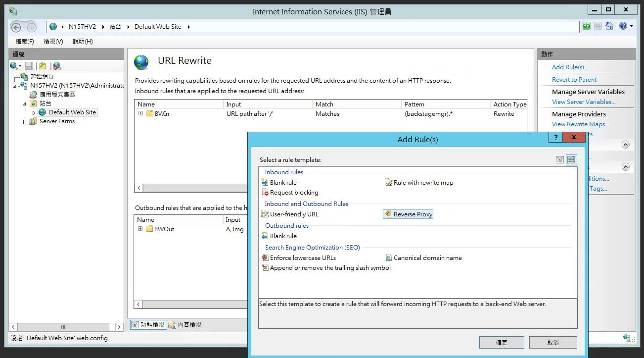Expand the BWIn inbound rule group
The height and width of the screenshot is (358, 644).
click(140, 113)
